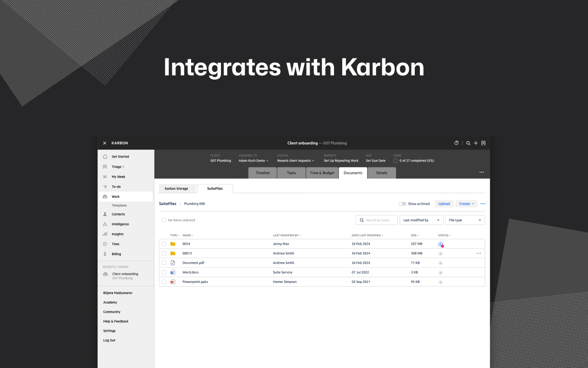The height and width of the screenshot is (368, 588).
Task: Click the plus icon in the Karbon header
Action: (x=476, y=143)
